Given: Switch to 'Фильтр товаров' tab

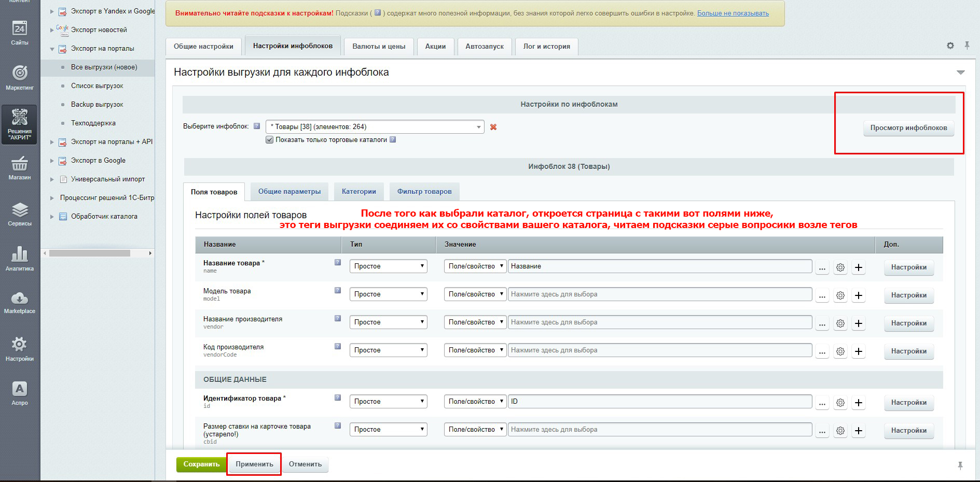Looking at the screenshot, I should [424, 192].
